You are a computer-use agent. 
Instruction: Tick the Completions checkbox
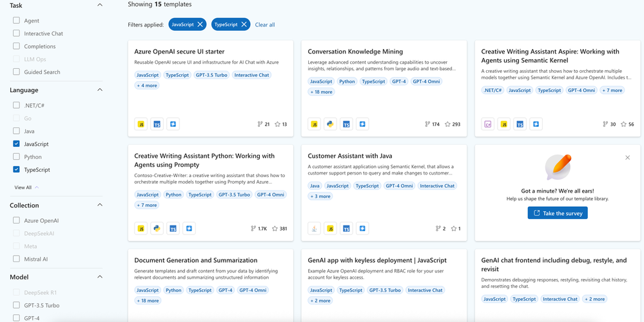coord(16,46)
